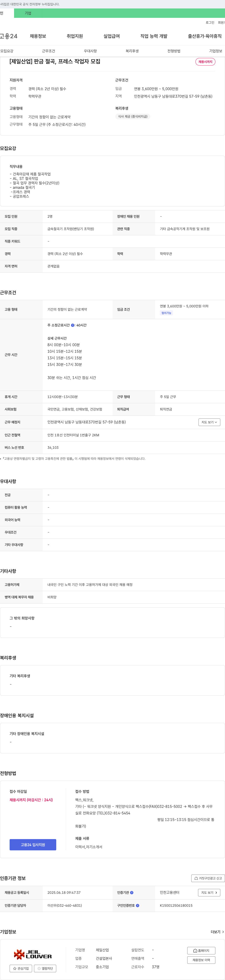Jump to the 근무조건 section tab
This screenshot has width=225, height=980.
[x=49, y=51]
